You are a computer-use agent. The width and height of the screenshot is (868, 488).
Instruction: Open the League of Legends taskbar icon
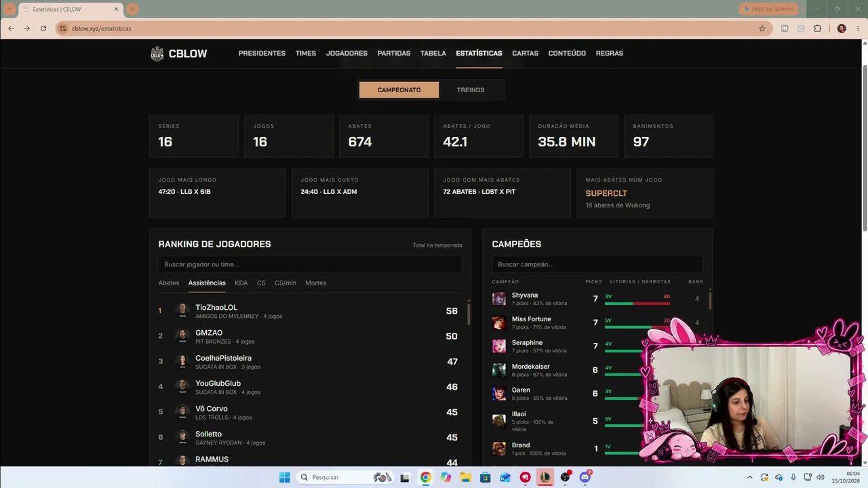coord(545,477)
